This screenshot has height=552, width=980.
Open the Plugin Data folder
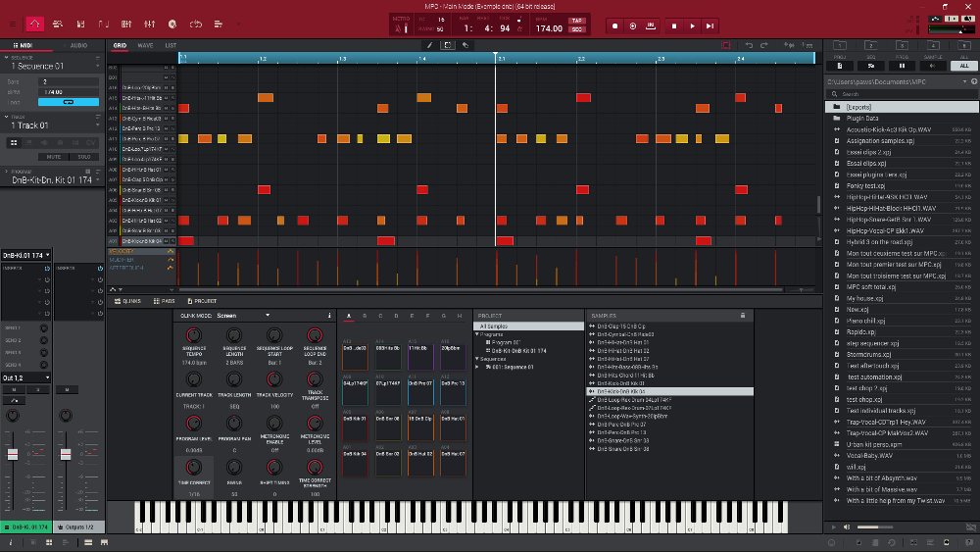click(x=861, y=119)
